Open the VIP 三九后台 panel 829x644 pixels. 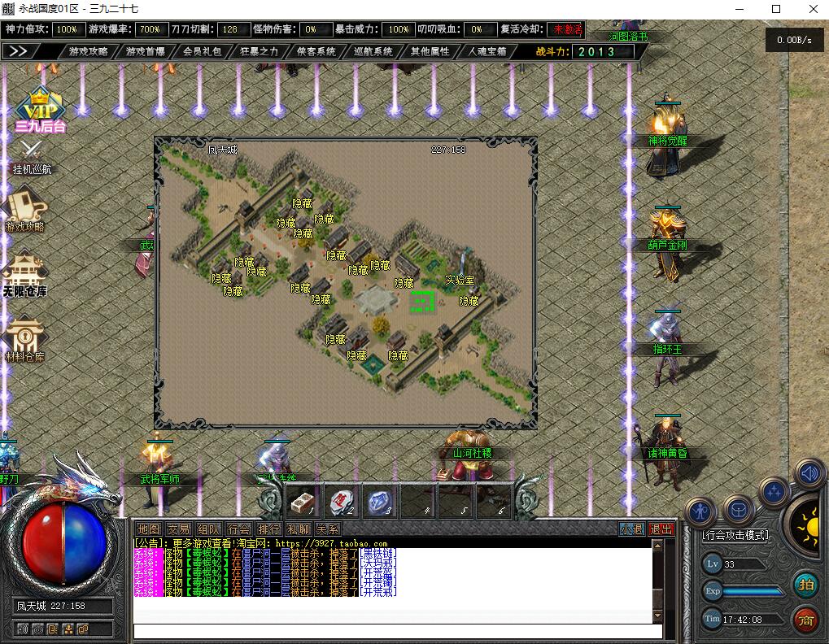point(40,110)
